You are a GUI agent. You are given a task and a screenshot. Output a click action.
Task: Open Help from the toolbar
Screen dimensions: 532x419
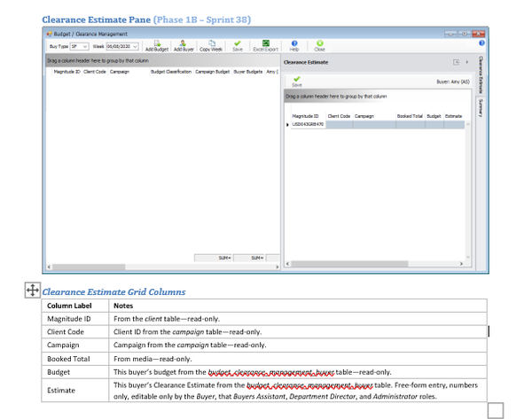pos(294,44)
